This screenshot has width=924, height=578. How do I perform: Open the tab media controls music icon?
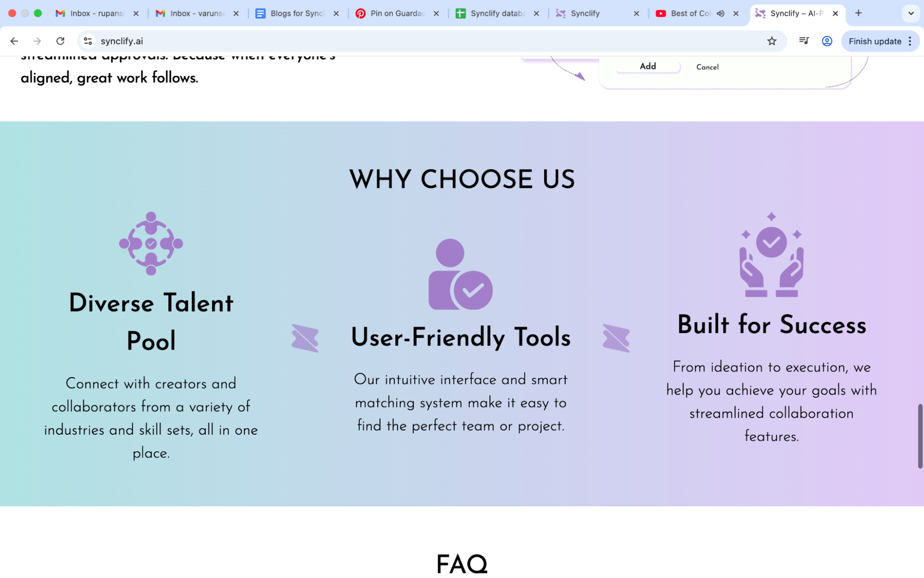pyautogui.click(x=803, y=41)
